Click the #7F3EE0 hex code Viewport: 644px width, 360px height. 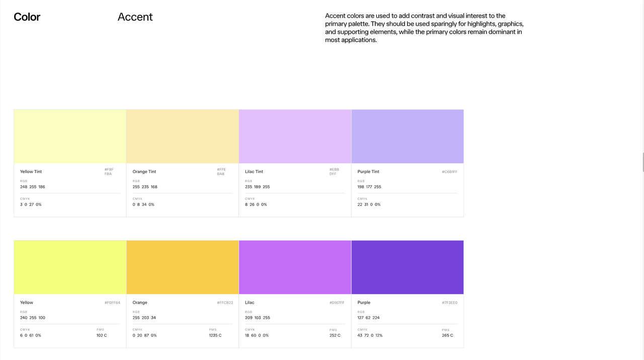tap(450, 303)
